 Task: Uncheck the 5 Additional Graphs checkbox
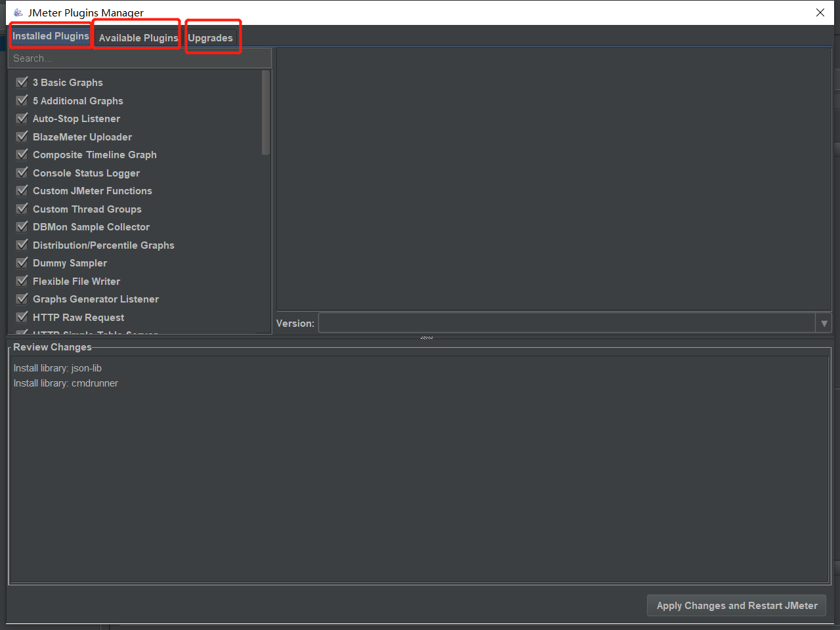[x=22, y=100]
